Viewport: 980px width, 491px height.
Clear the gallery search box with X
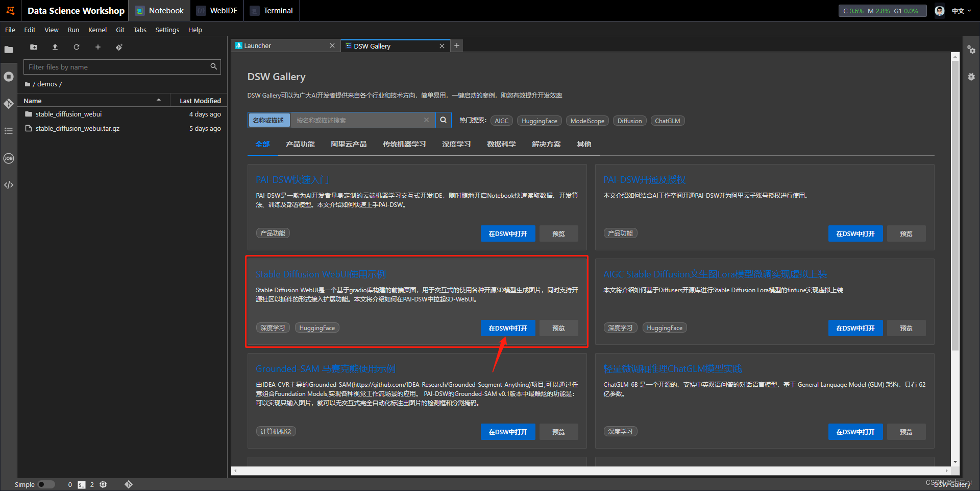(426, 120)
